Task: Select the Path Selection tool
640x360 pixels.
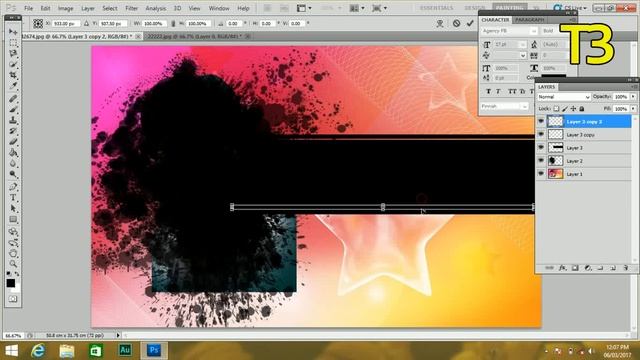Action: [13, 209]
